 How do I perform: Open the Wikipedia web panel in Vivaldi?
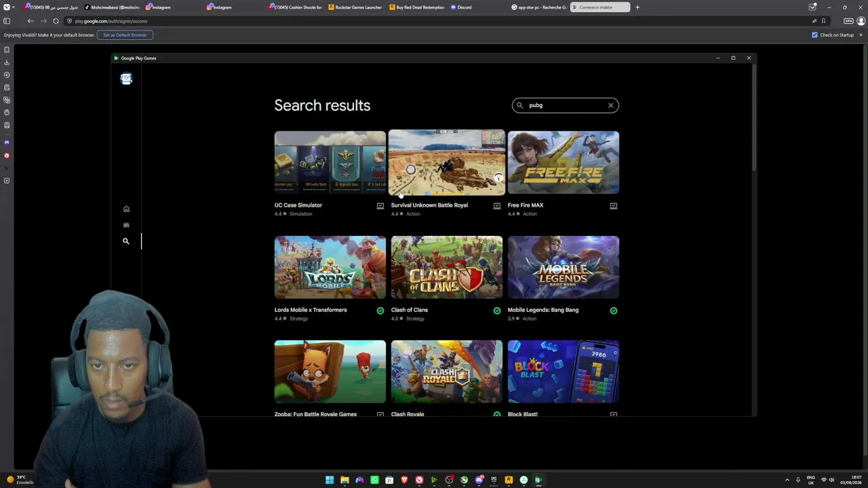click(7, 168)
